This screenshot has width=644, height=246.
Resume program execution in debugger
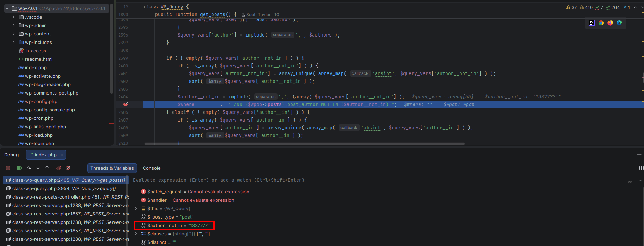(20, 168)
